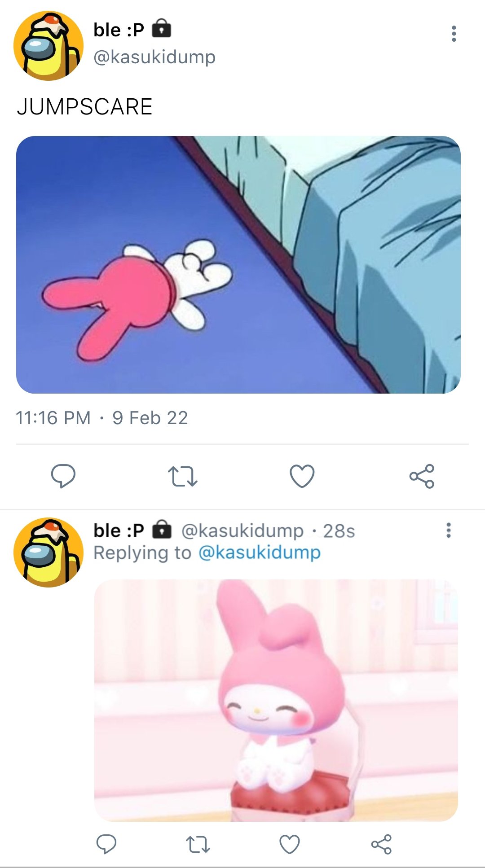Share the JUMPSCARE tweet
485x868 pixels.
(x=422, y=476)
